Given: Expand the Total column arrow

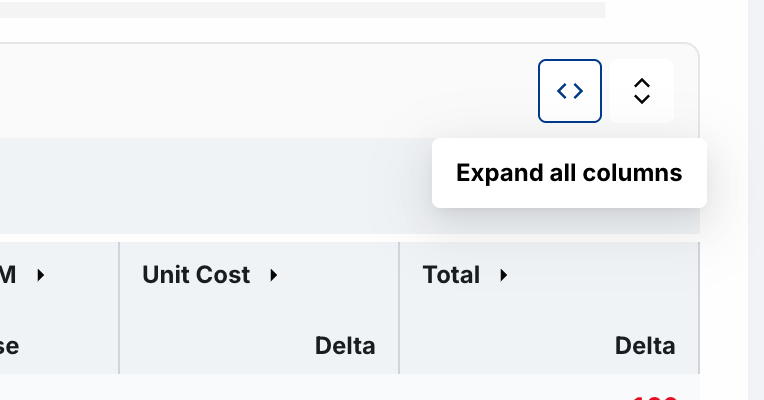Looking at the screenshot, I should tap(504, 275).
